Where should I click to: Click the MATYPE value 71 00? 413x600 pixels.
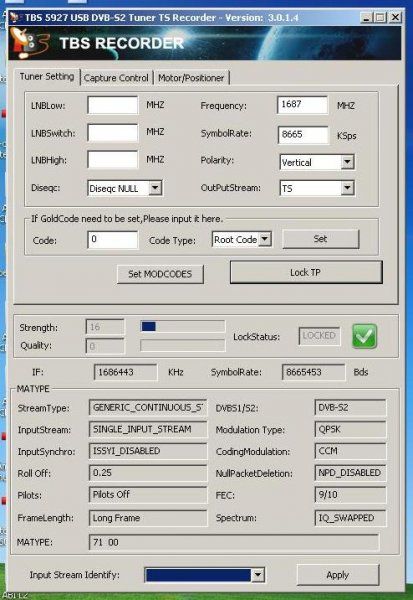[234, 542]
